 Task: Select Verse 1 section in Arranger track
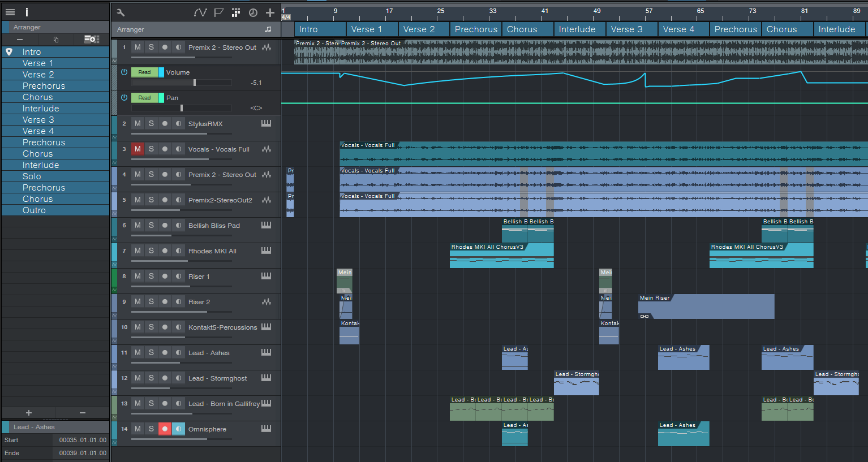(x=372, y=29)
